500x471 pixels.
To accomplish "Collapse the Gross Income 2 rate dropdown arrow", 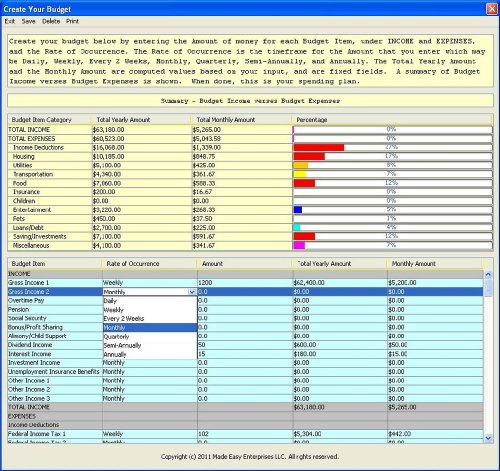I will (192, 292).
